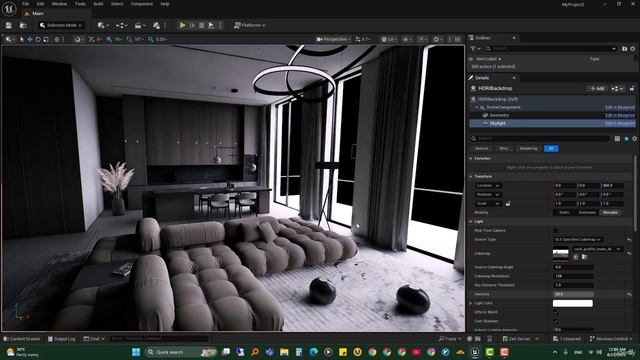Screen dimensions: 640x360
Task: Click the green Play button
Action: click(182, 25)
